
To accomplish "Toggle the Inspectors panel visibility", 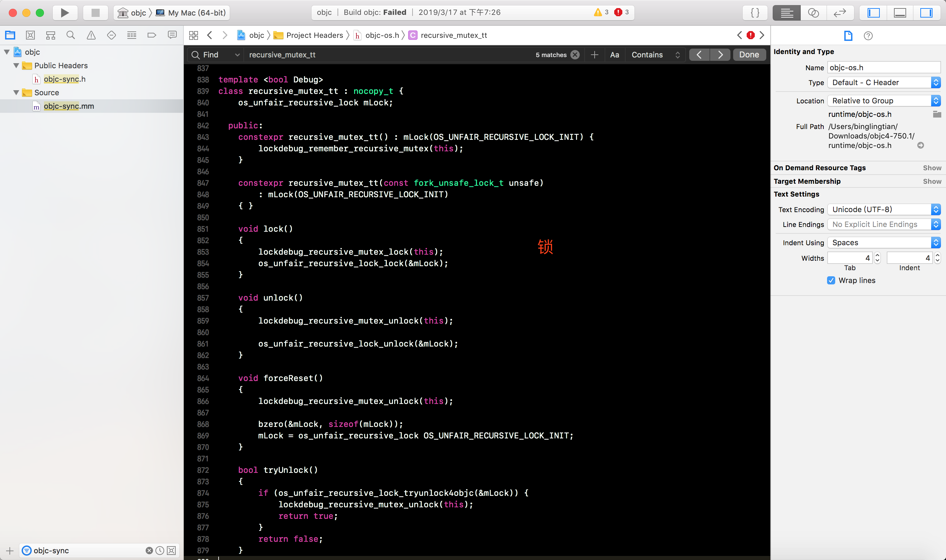I will [926, 13].
